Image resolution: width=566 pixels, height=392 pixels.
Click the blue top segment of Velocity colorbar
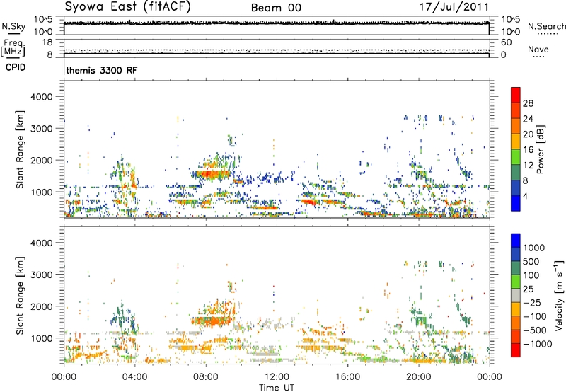pyautogui.click(x=516, y=241)
